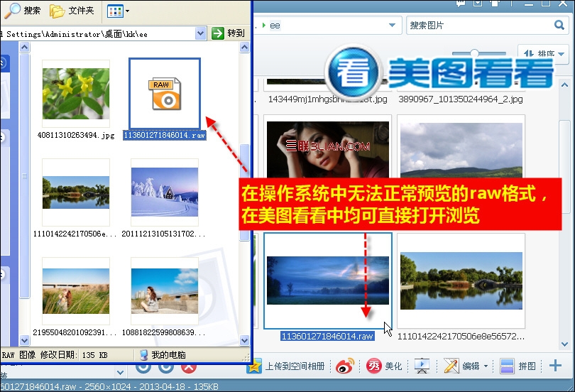575x392 pixels.
Task: Click scroll-up arrow of Explorer task pane scrollbar
Action: 24,48
